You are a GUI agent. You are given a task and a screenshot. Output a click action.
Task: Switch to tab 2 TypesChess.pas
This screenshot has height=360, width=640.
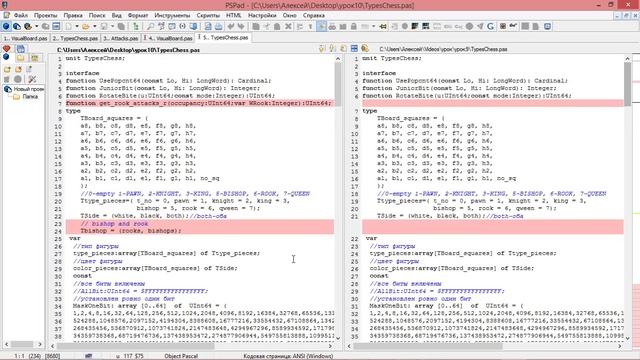tap(76, 38)
